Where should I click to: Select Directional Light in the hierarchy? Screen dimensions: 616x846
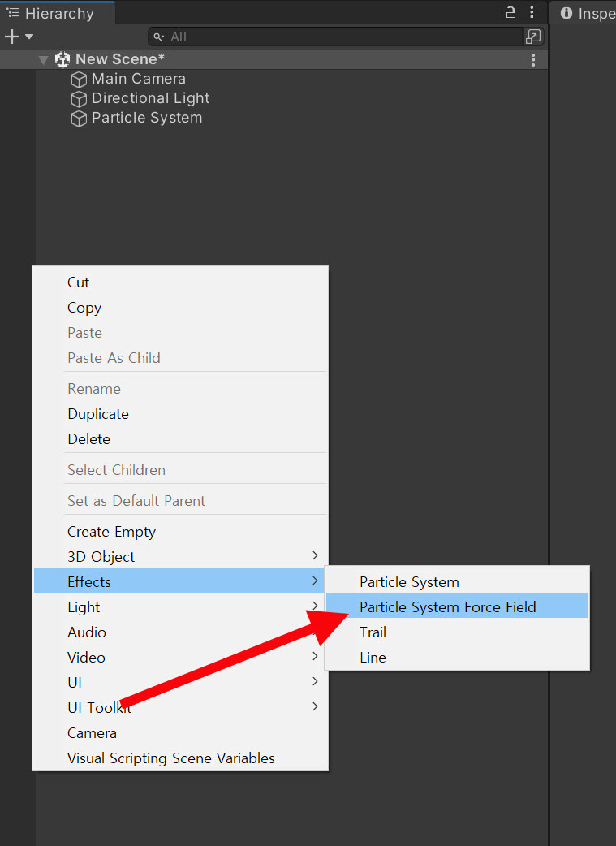(x=150, y=98)
